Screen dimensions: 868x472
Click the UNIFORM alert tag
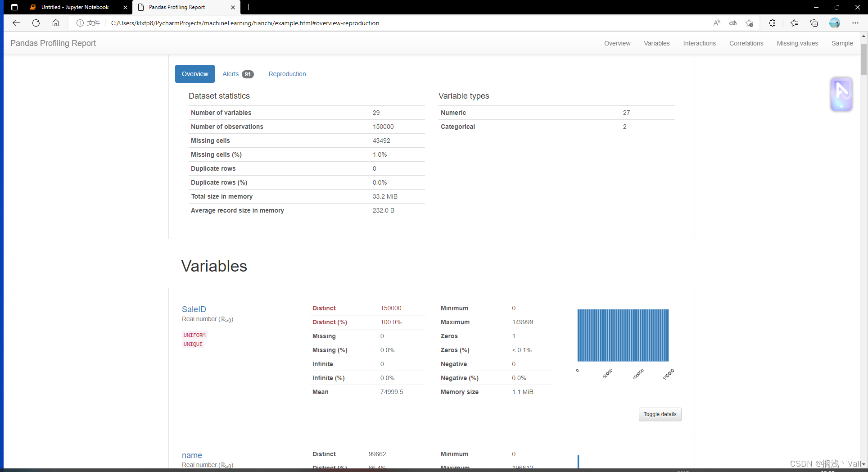194,335
